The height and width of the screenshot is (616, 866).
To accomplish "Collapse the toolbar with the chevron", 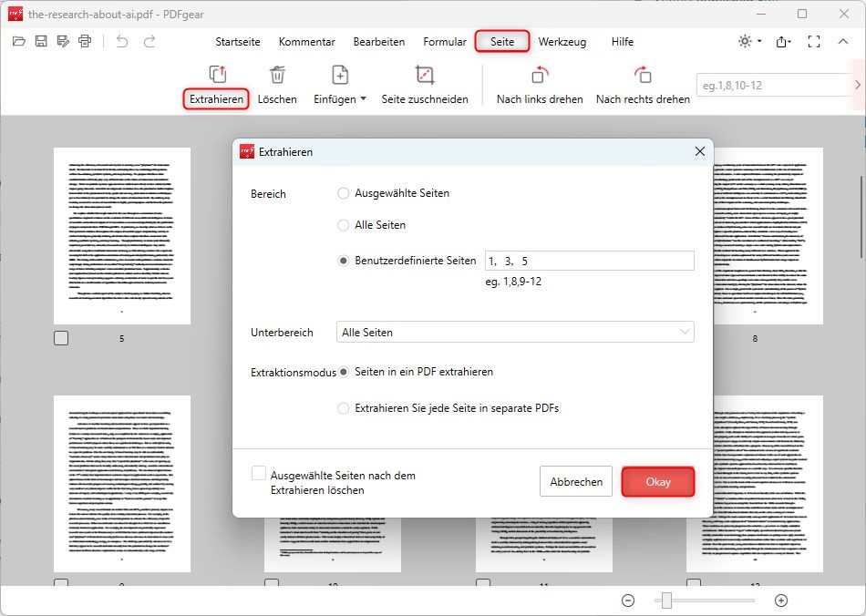I will (x=843, y=41).
